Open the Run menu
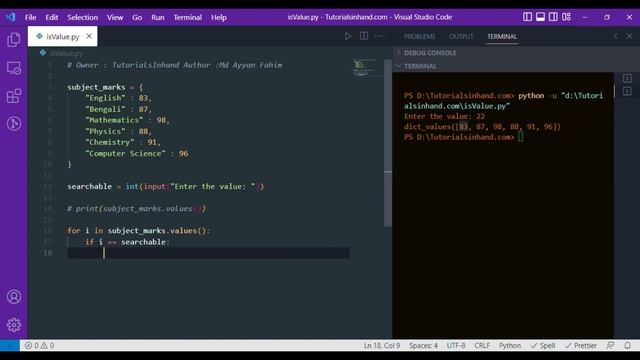Image resolution: width=640 pixels, height=360 pixels. click(158, 17)
